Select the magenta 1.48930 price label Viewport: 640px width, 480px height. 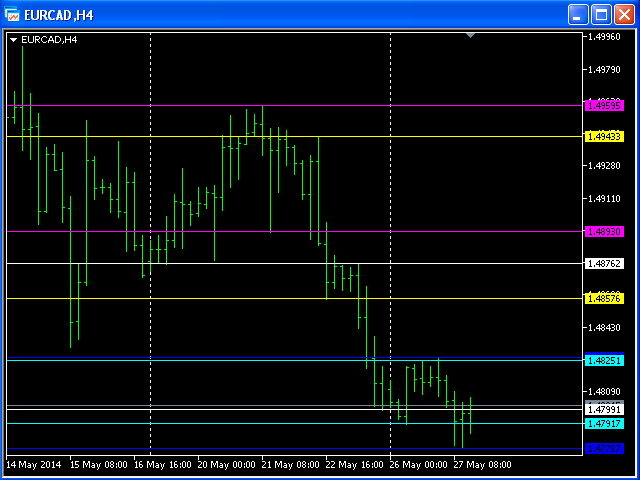point(604,231)
